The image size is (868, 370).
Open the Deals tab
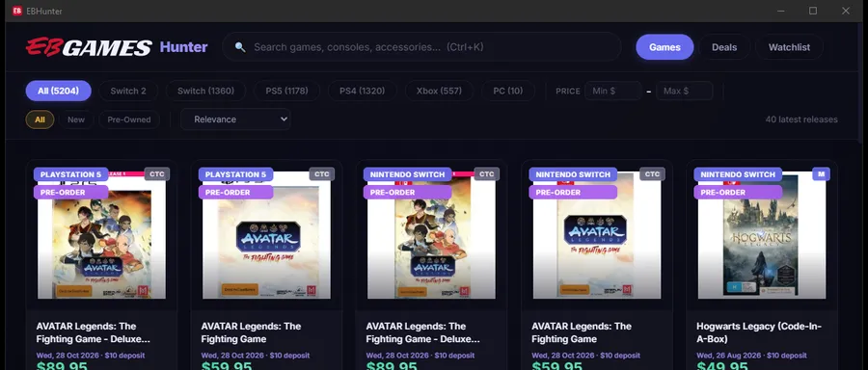pos(724,47)
